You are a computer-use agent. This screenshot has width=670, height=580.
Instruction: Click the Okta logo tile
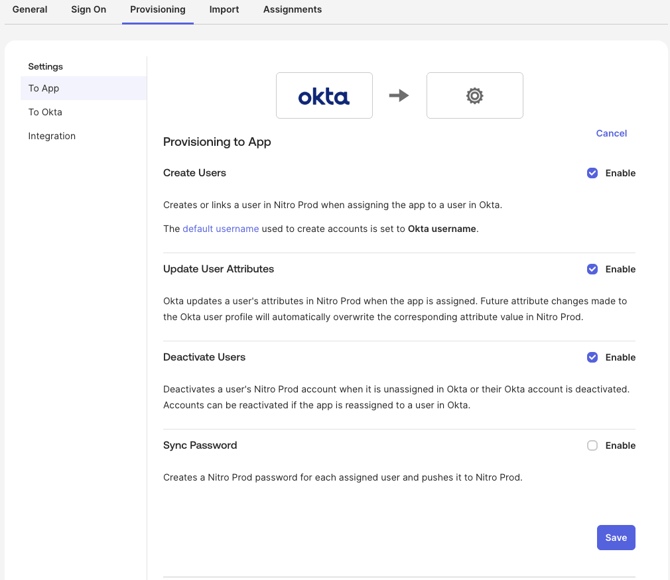[x=324, y=95]
